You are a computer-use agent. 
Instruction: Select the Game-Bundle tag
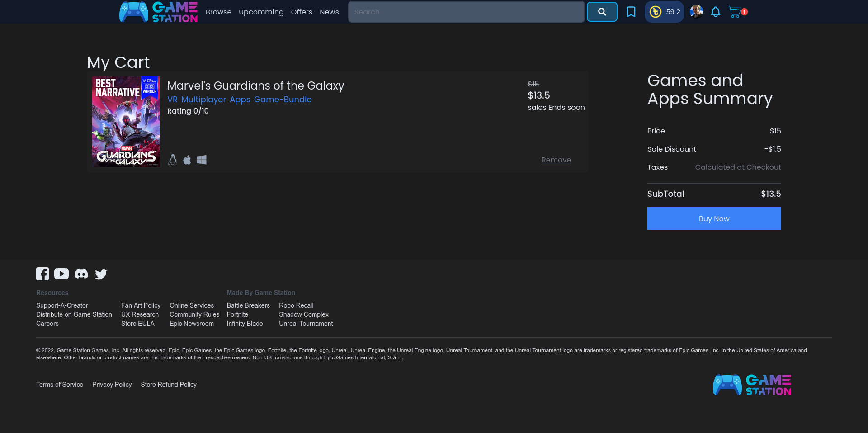(283, 99)
